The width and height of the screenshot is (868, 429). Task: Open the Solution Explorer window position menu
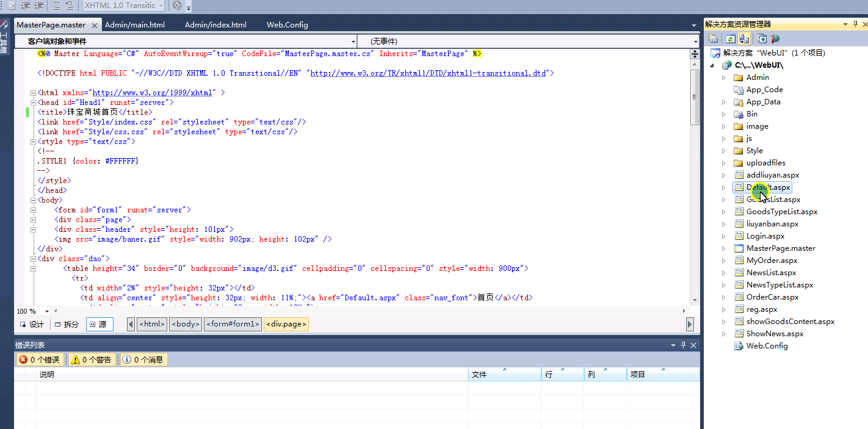(845, 24)
